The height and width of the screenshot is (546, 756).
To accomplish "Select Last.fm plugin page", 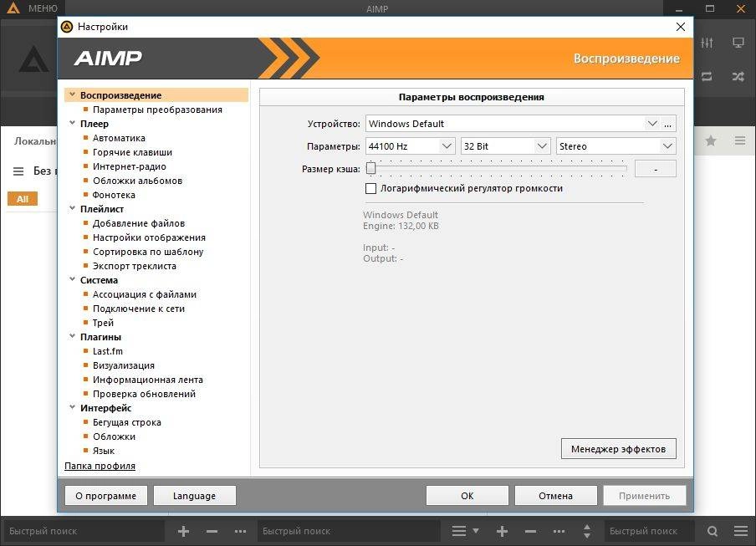I will pyautogui.click(x=108, y=351).
